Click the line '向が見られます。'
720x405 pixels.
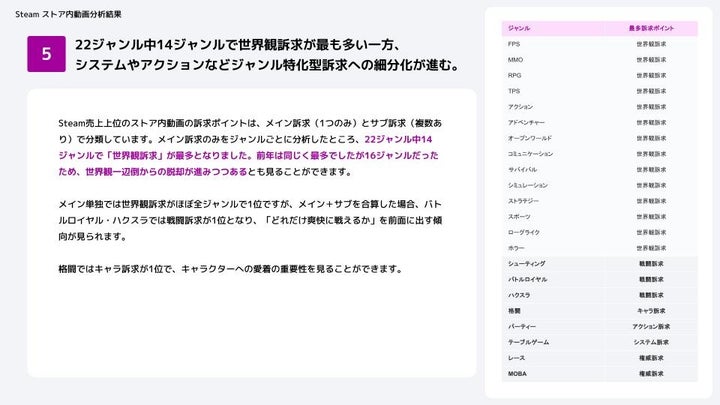point(92,236)
